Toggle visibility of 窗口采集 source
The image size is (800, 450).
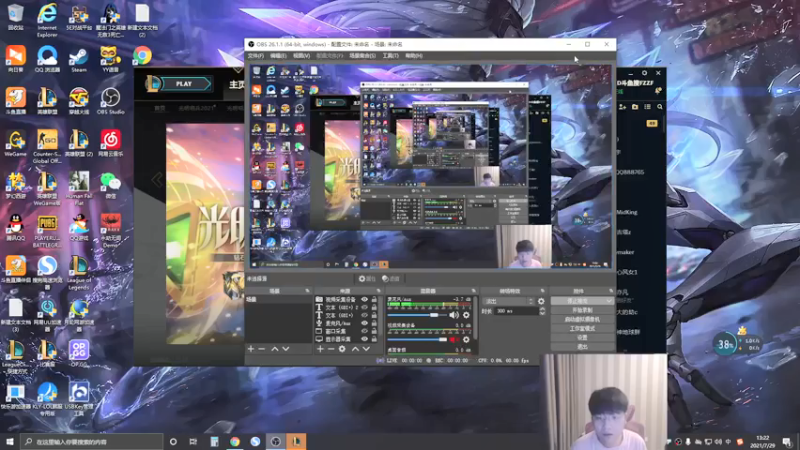tap(364, 331)
